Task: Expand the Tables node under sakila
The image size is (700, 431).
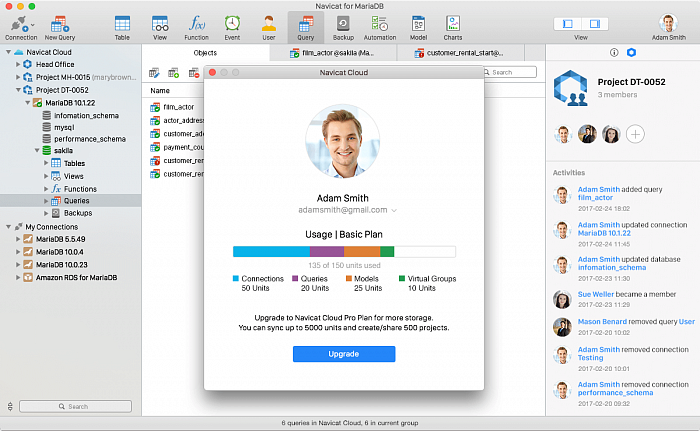Action: pos(45,163)
